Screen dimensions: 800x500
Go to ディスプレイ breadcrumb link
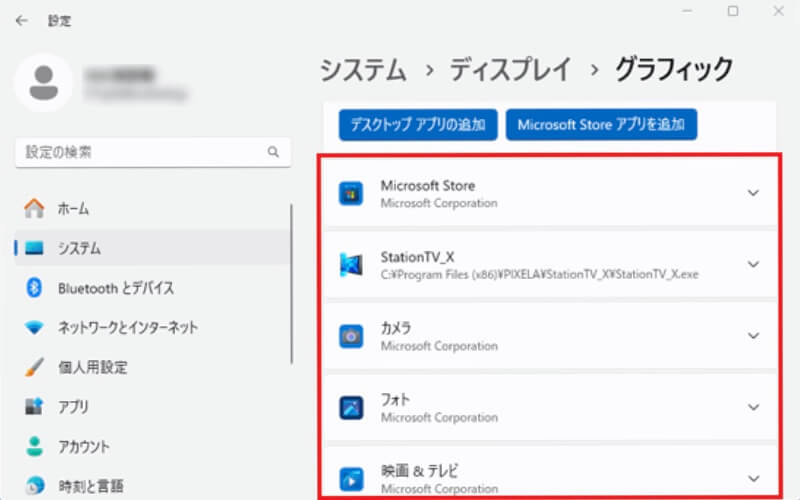coord(510,70)
